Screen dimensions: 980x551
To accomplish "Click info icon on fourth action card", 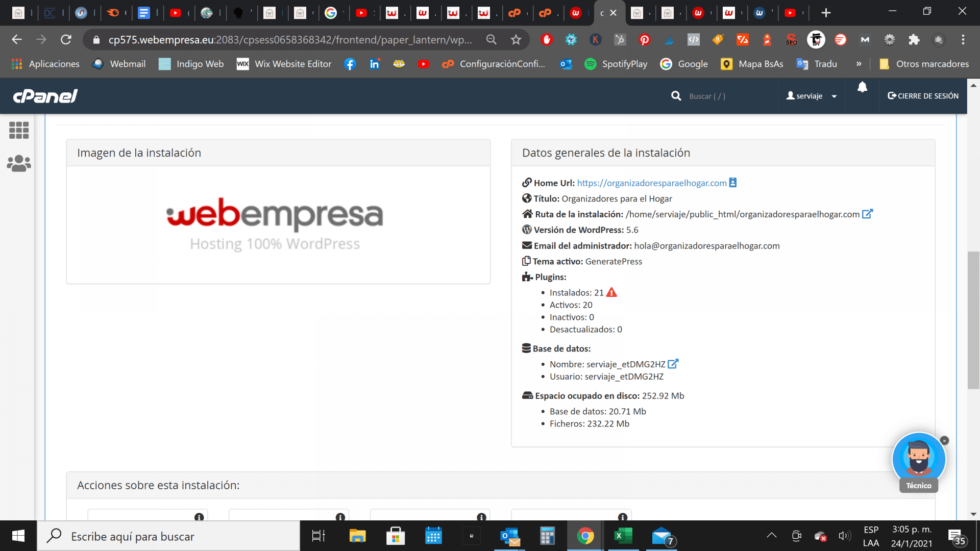I will [x=623, y=517].
